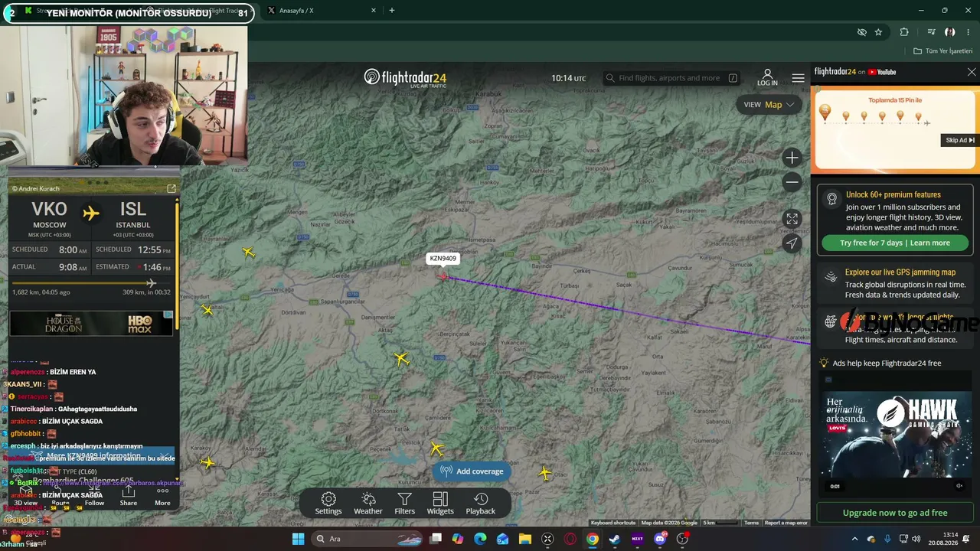Open the Settings gear in map toolbar
This screenshot has height=551, width=980.
328,504
